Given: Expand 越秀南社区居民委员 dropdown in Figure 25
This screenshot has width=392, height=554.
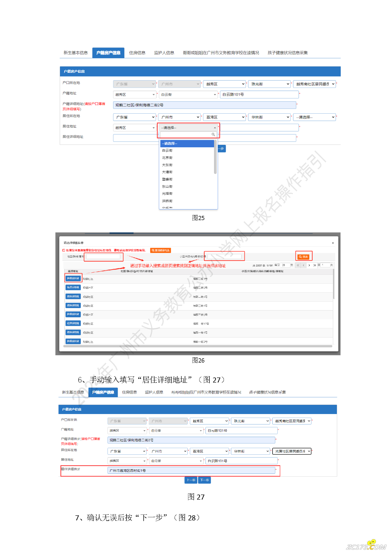Looking at the screenshot, I should pos(314,84).
